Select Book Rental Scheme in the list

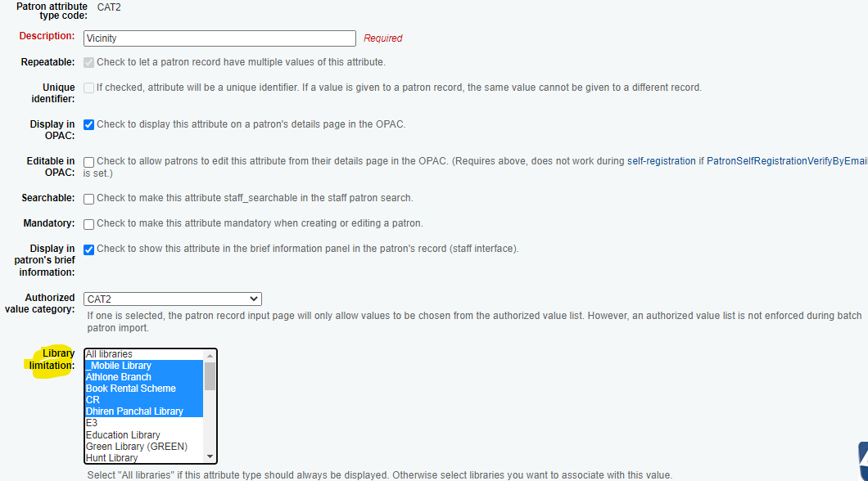point(144,389)
